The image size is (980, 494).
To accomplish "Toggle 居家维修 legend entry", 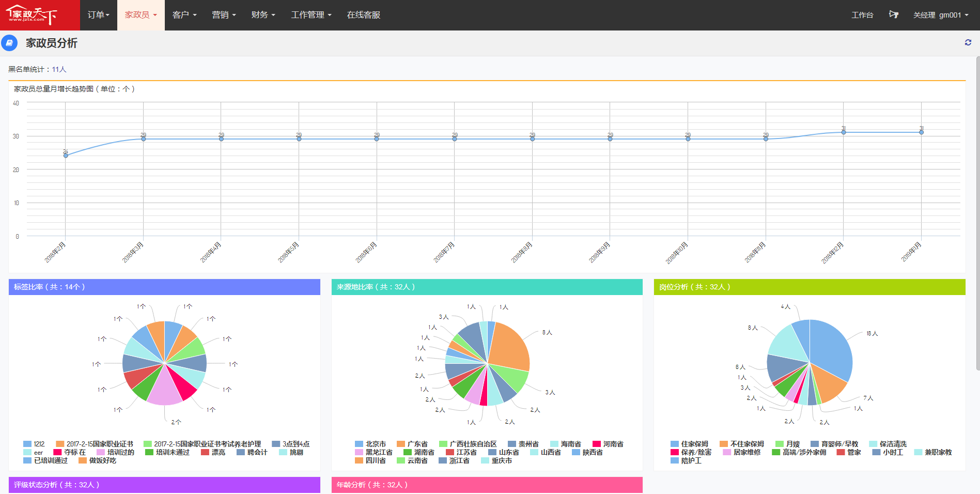I will click(742, 452).
